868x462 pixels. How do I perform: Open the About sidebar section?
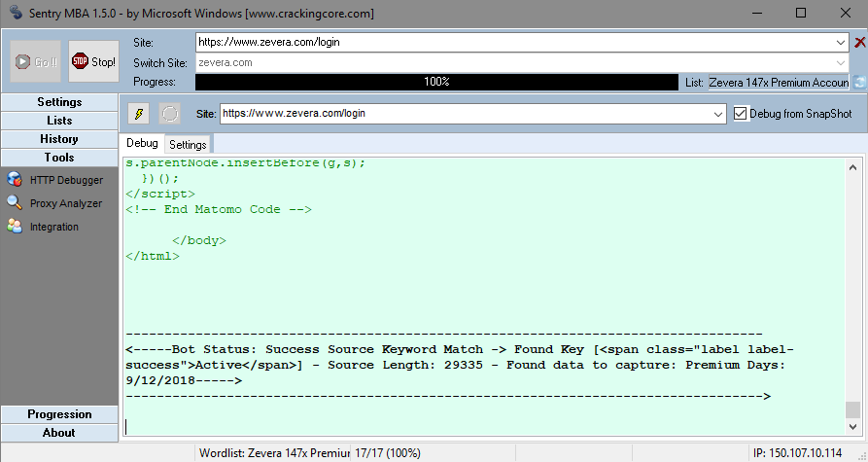[59, 433]
